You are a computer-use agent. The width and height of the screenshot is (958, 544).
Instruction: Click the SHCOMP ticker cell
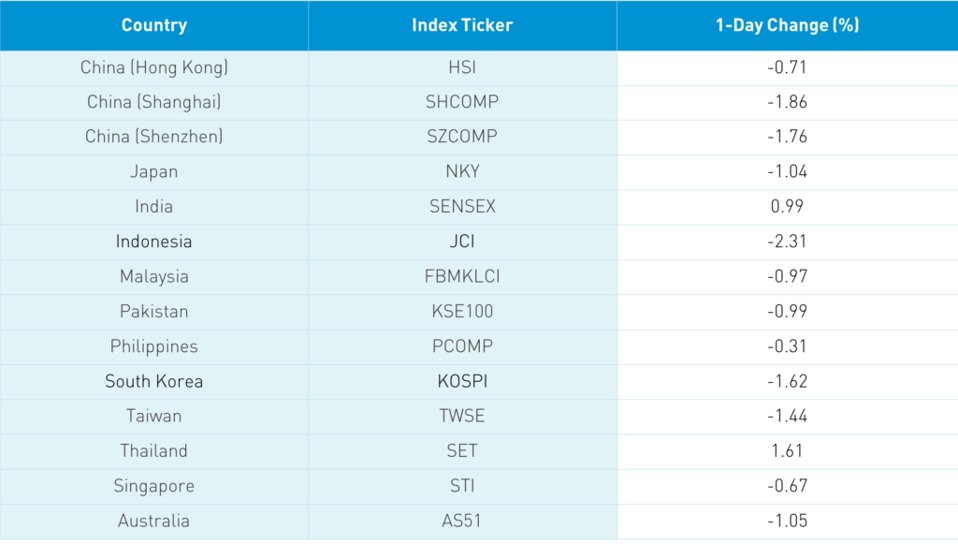(x=462, y=102)
